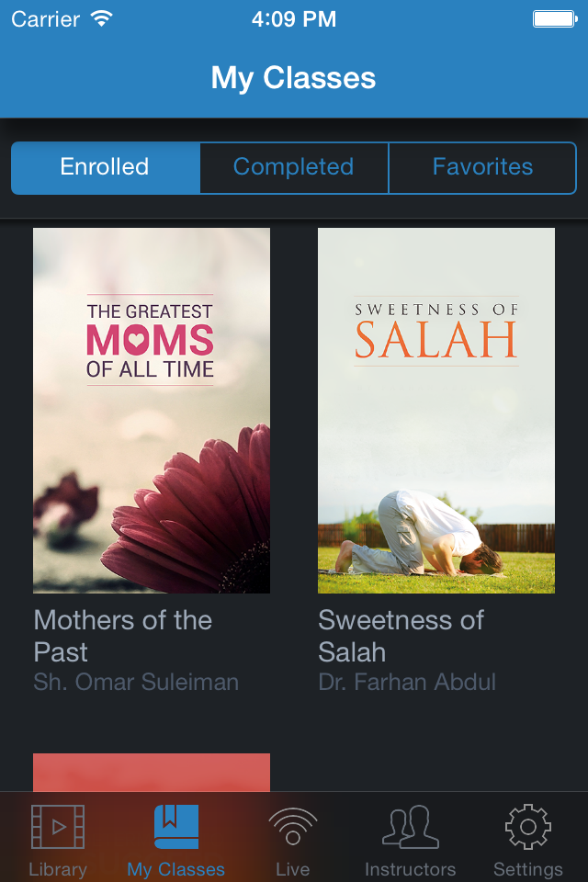This screenshot has width=588, height=882.
Task: Tap the Mothers of the Past title
Action: coord(123,636)
